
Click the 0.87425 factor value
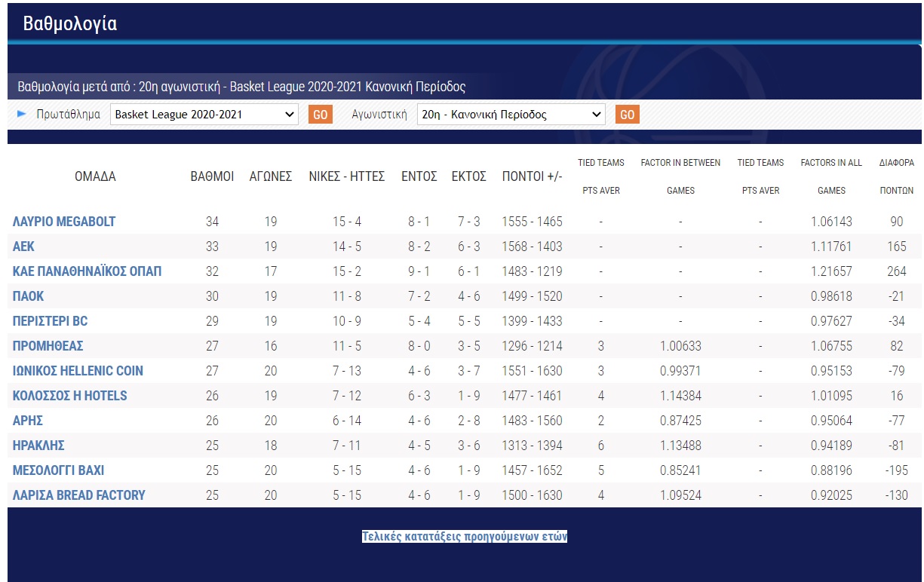pyautogui.click(x=680, y=421)
